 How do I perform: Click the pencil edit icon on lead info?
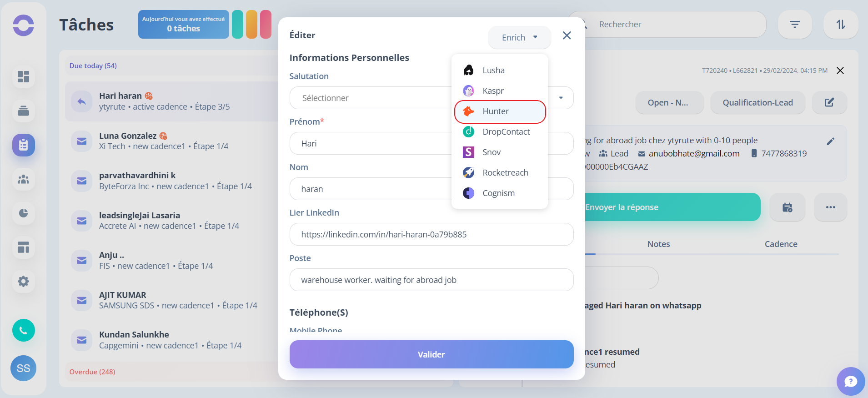coord(830,141)
